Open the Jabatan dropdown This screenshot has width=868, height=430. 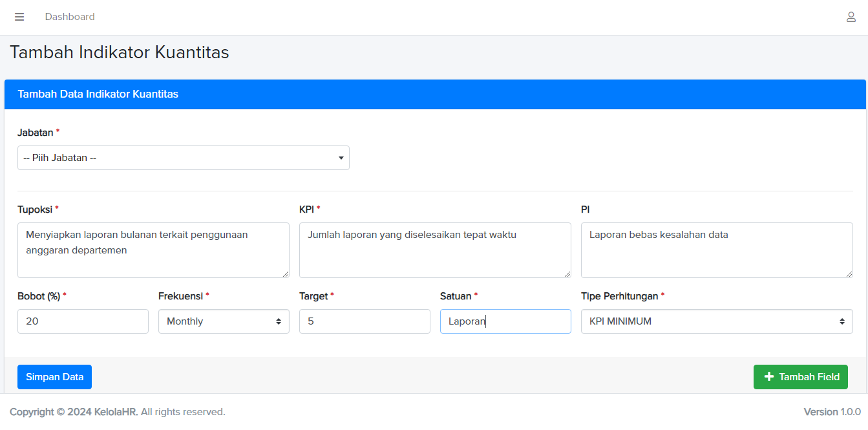[183, 158]
